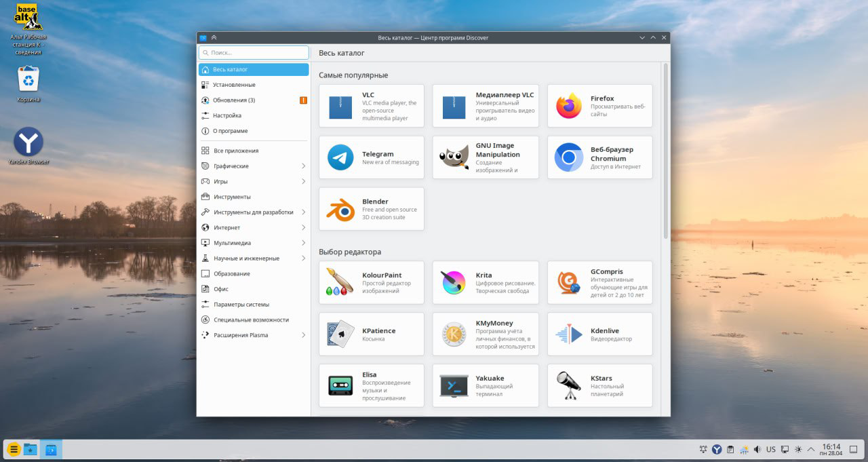The width and height of the screenshot is (868, 462).
Task: Click the keep-above arrows button in title bar
Action: tap(214, 38)
